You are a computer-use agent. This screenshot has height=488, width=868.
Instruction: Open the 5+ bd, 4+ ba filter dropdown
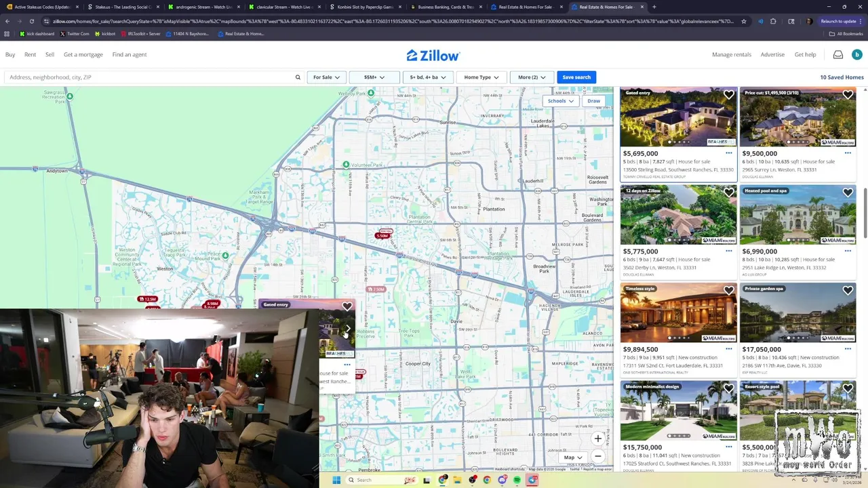[428, 77]
